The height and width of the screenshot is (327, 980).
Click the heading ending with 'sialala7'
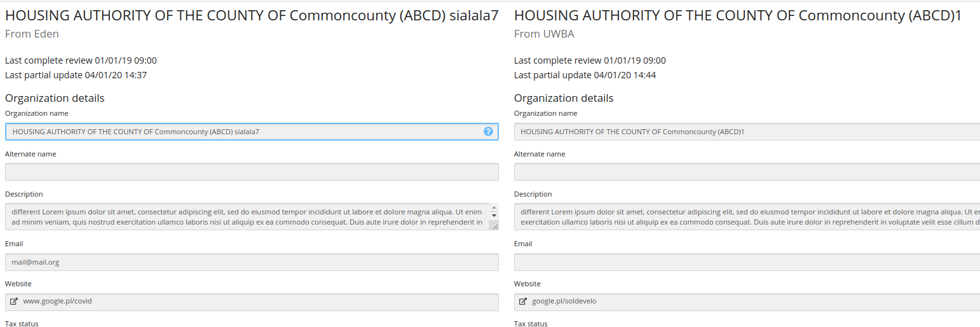(x=252, y=16)
